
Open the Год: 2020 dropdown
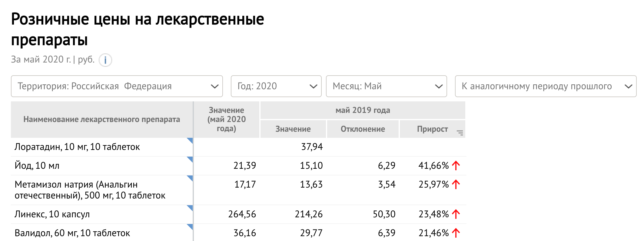(x=276, y=86)
